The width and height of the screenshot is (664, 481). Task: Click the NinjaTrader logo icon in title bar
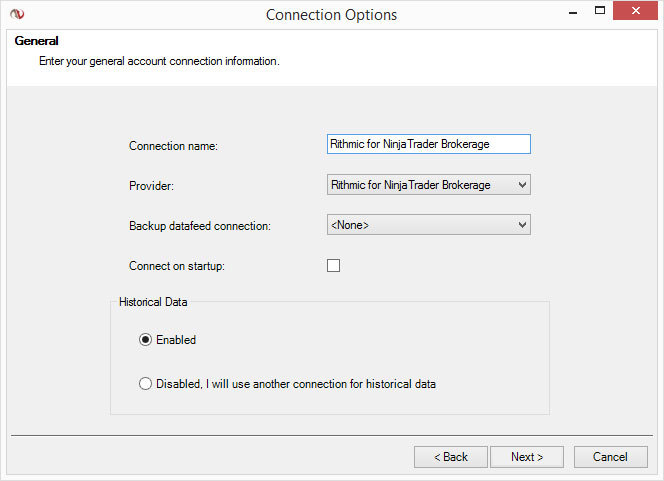pyautogui.click(x=17, y=14)
